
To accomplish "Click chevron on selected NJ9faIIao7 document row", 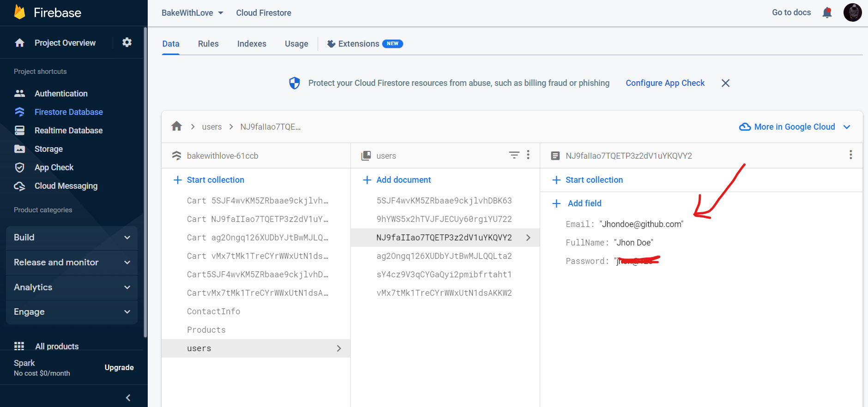I will [528, 238].
